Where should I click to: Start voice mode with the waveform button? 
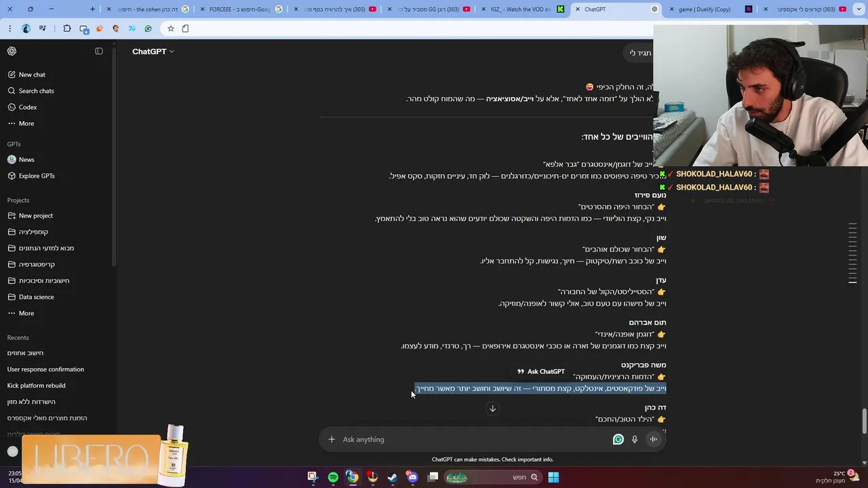pyautogui.click(x=654, y=439)
